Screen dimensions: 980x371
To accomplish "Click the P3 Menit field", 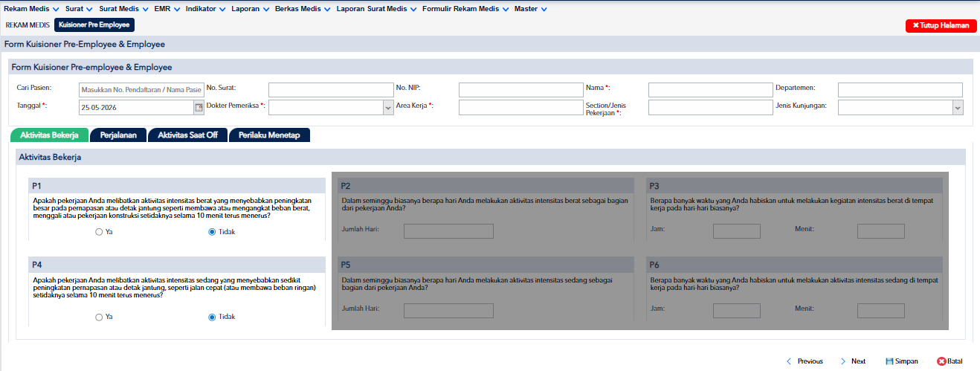I will point(881,231).
